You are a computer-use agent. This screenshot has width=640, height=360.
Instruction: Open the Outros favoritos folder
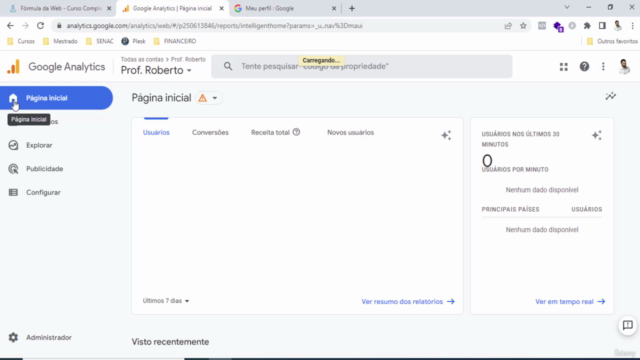tap(612, 41)
